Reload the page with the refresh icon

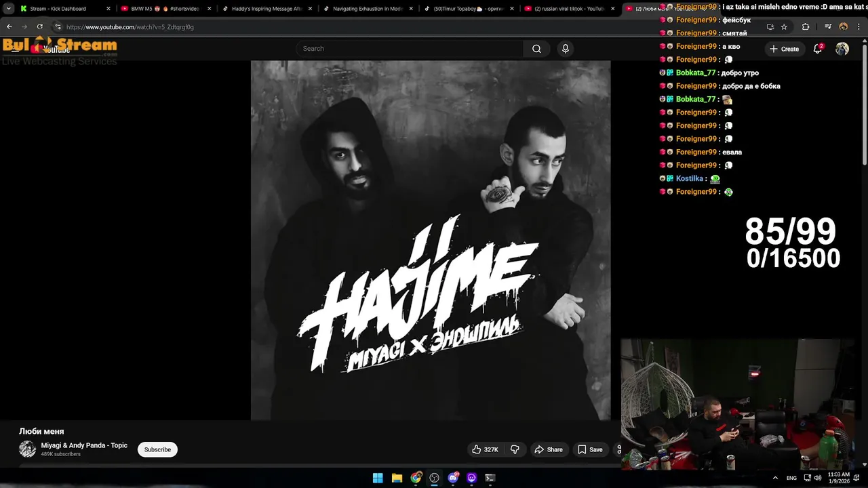[x=40, y=27]
